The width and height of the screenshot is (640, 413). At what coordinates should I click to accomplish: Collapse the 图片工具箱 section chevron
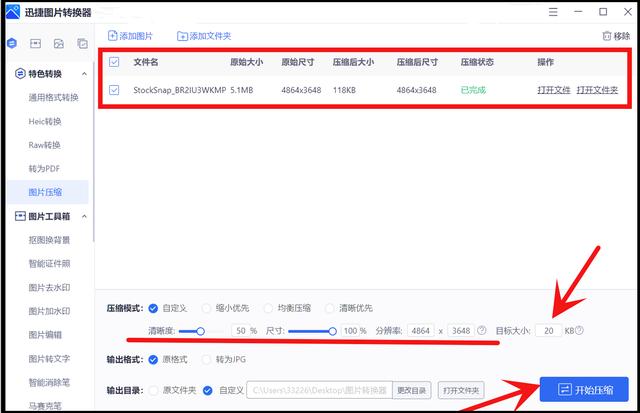click(84, 216)
